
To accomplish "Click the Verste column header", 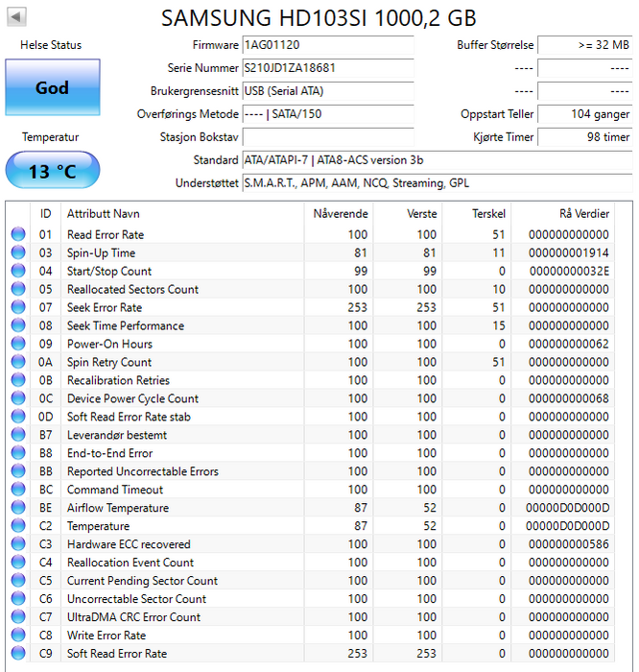I will (408, 214).
